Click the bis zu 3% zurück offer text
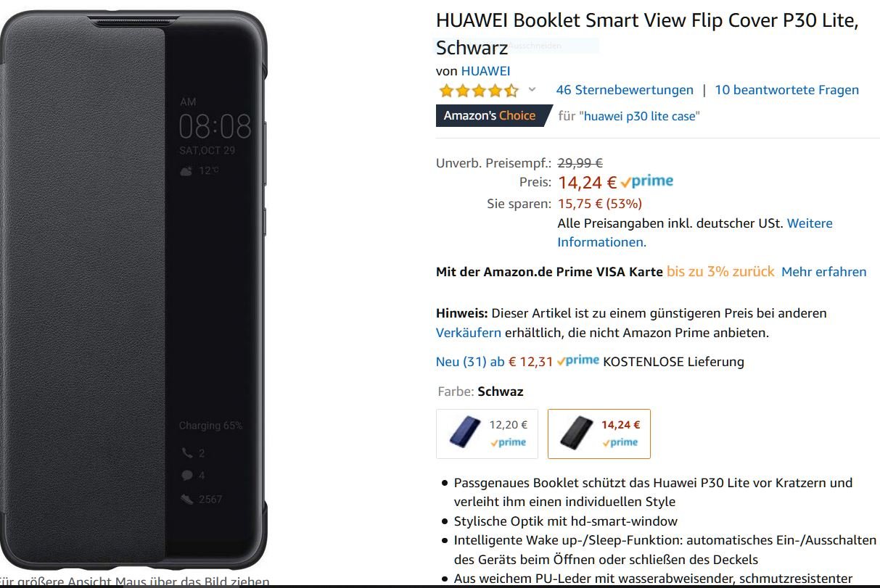This screenshot has height=588, width=880. pos(720,271)
